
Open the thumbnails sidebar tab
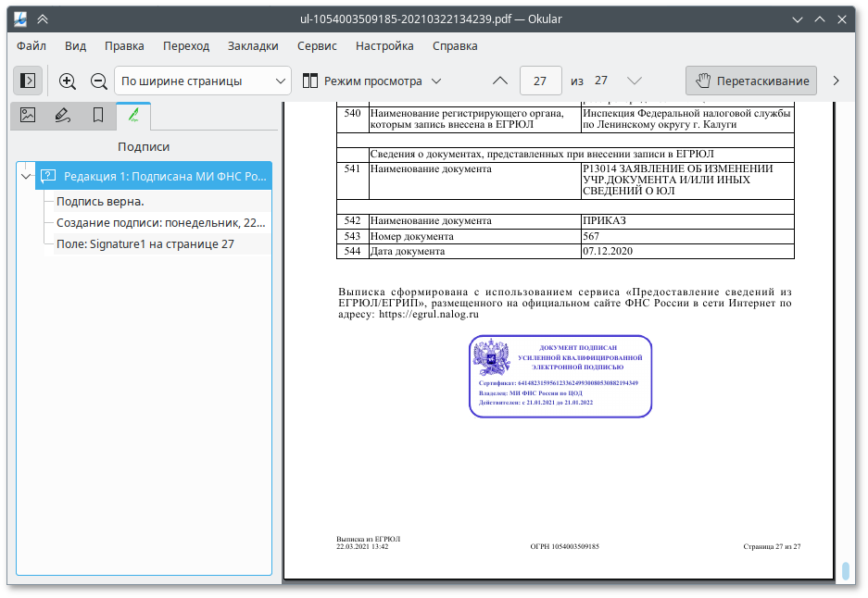[28, 116]
